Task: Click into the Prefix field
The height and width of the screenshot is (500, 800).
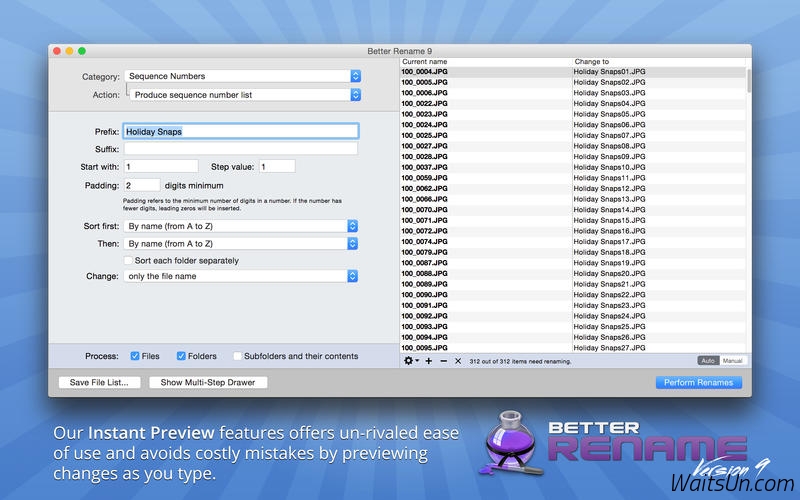Action: pyautogui.click(x=241, y=132)
